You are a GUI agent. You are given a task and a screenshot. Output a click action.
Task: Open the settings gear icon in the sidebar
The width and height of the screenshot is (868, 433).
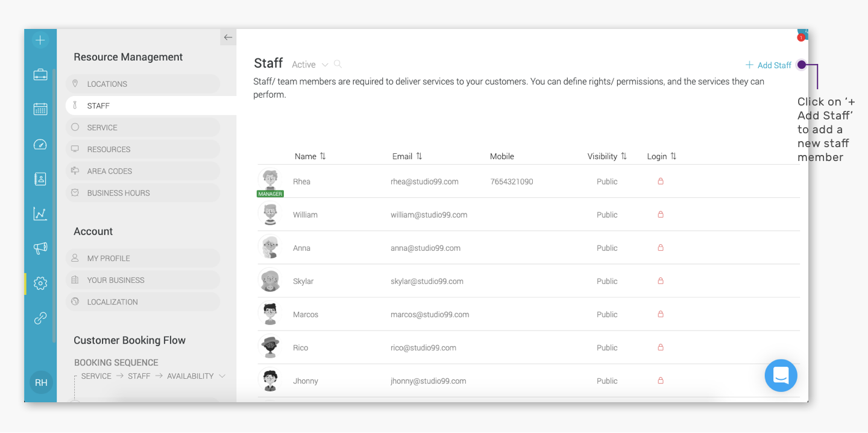click(40, 283)
